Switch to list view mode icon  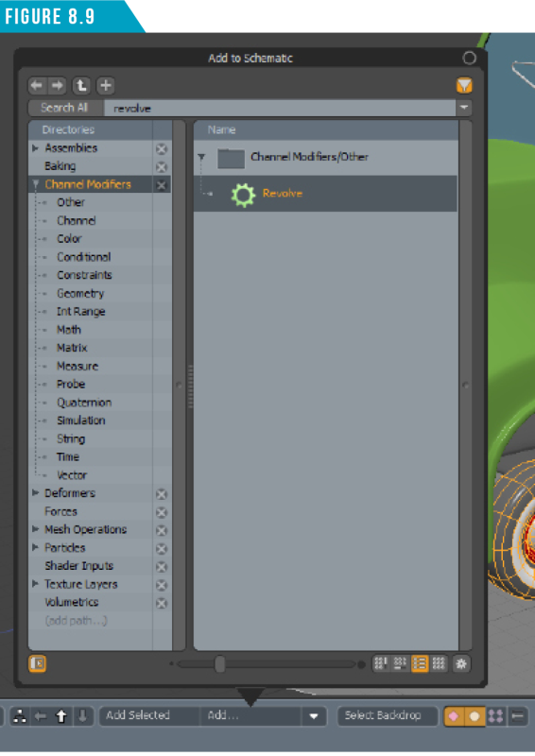pyautogui.click(x=420, y=664)
